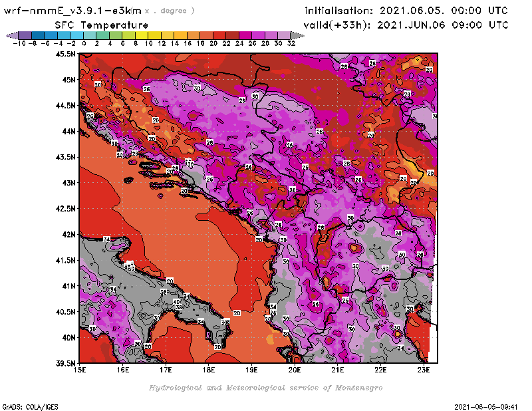Select the gray arrow swatch above 32

point(297,36)
